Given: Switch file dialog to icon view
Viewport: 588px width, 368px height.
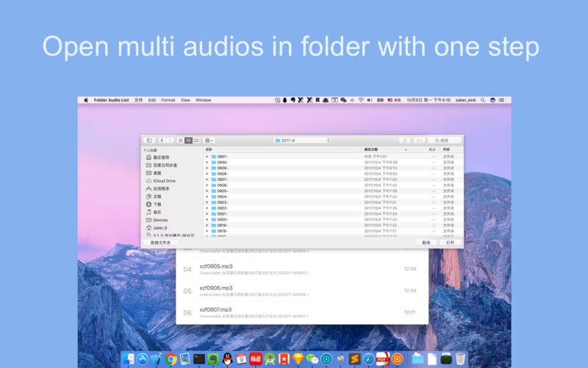Looking at the screenshot, I should click(181, 141).
